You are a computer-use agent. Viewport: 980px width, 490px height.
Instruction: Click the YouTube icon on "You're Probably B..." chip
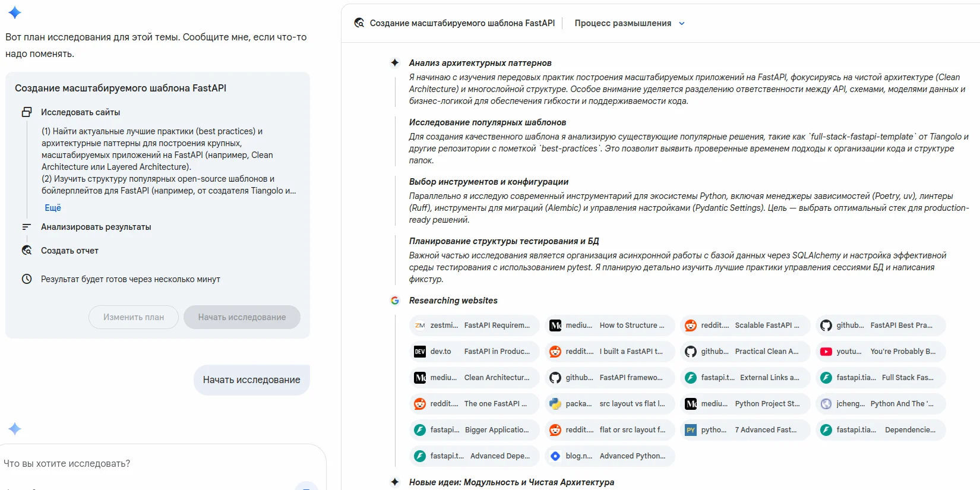pos(826,352)
